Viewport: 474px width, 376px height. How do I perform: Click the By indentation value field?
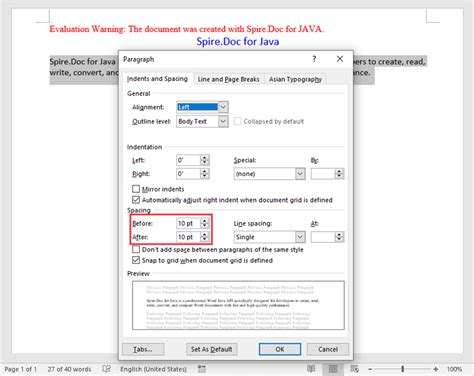point(323,174)
